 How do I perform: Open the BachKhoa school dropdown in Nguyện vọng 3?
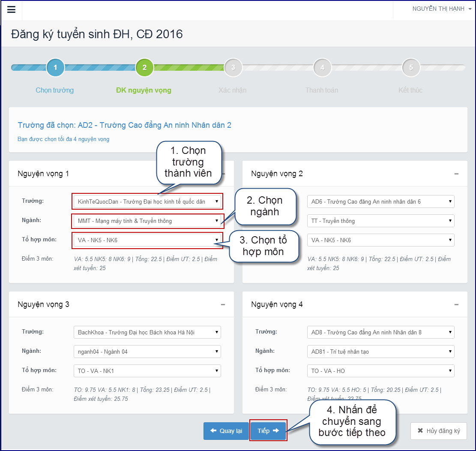click(147, 332)
